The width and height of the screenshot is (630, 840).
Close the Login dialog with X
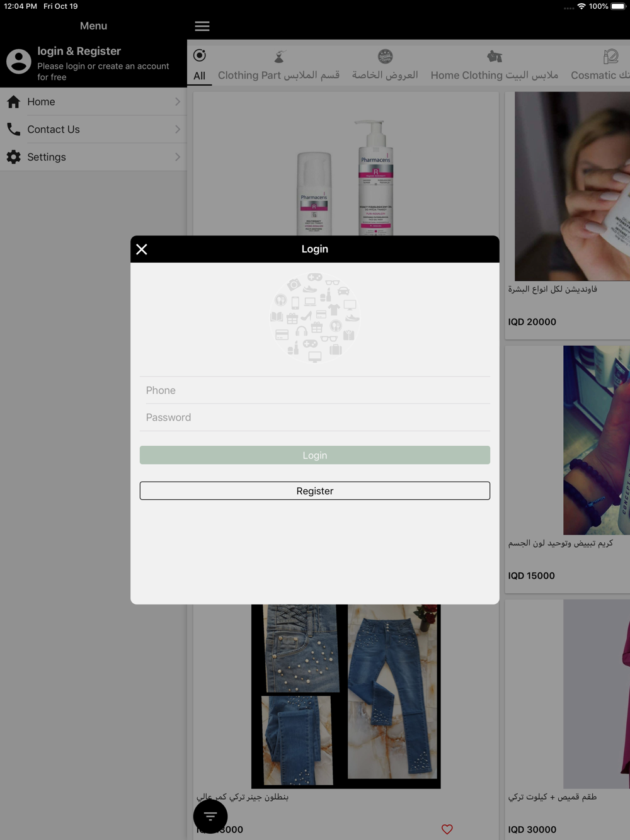[x=142, y=249]
